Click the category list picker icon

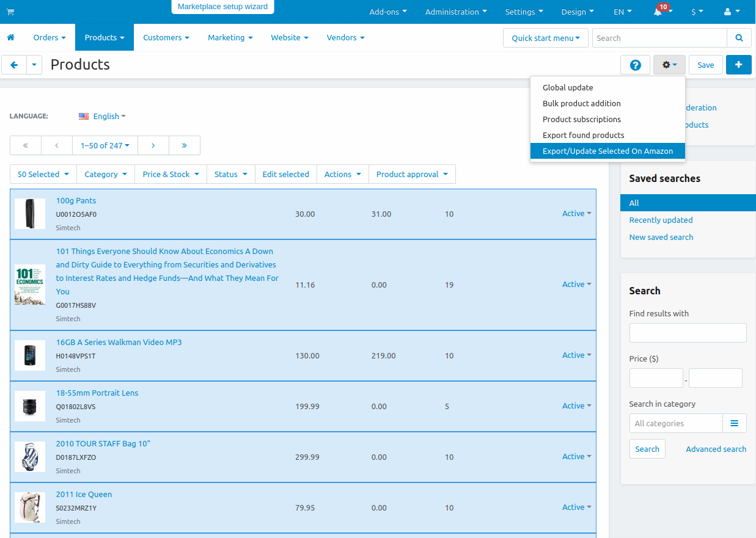pos(734,423)
